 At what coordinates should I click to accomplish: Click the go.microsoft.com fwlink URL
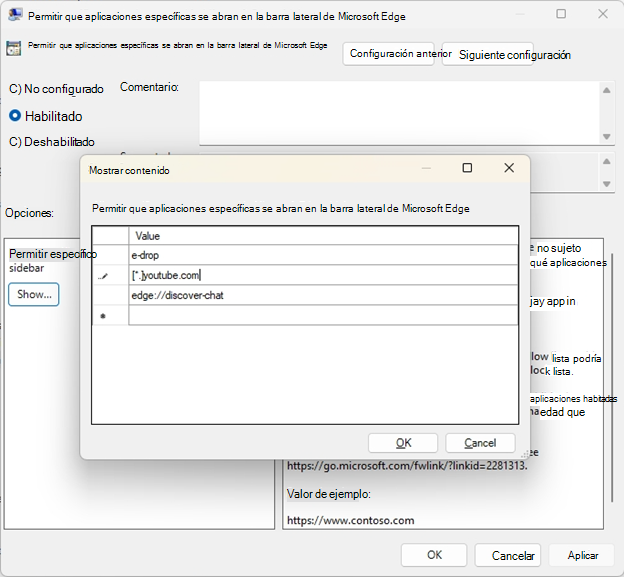click(x=407, y=466)
